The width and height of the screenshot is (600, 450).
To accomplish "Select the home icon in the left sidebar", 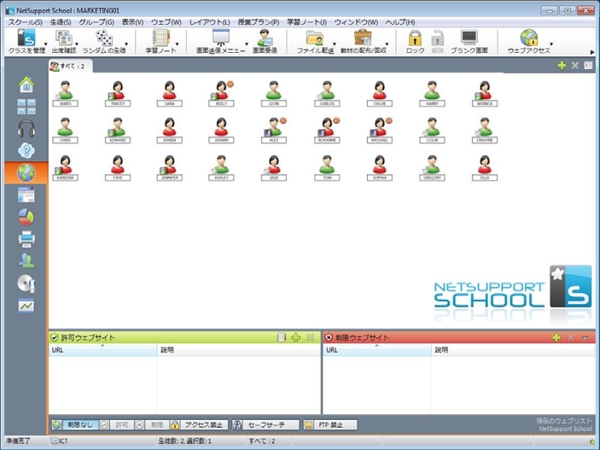I will coord(26,84).
